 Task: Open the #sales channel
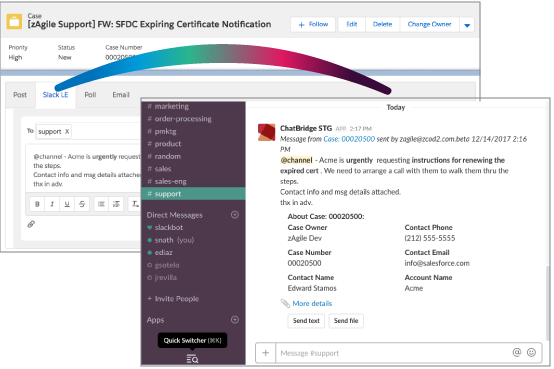pyautogui.click(x=193, y=169)
